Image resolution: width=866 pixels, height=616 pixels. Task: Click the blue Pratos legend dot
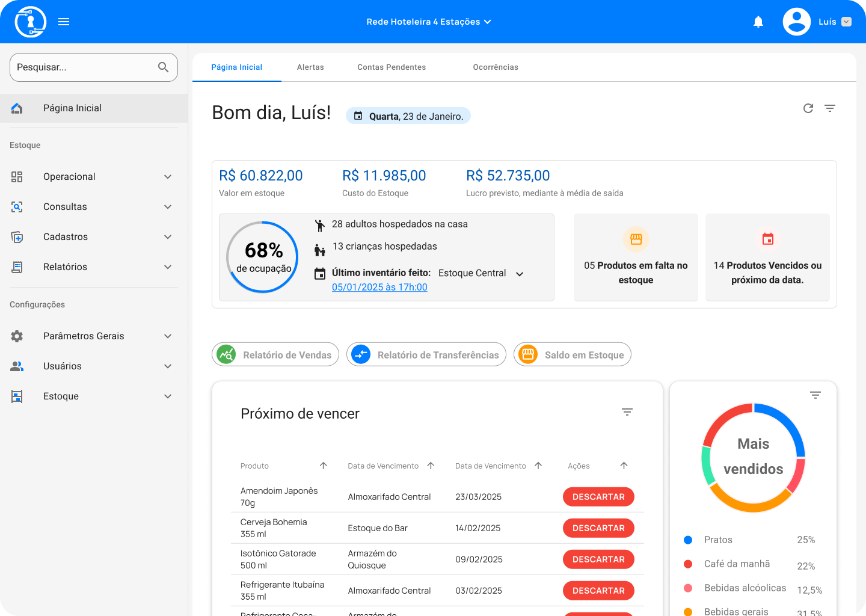(688, 540)
